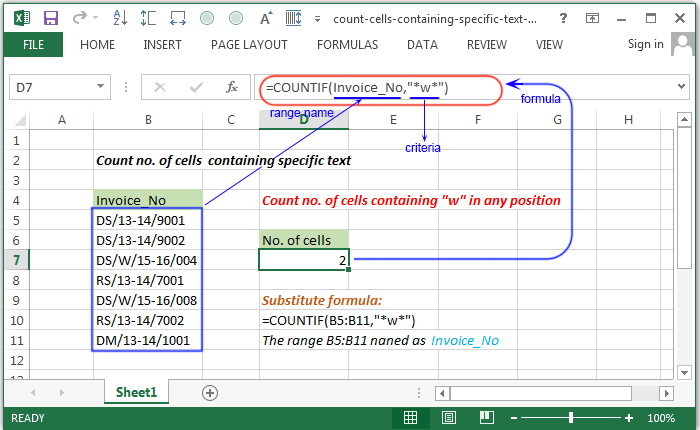This screenshot has width=700, height=430.
Task: Switch to Page Break Preview in status bar
Action: 487,417
